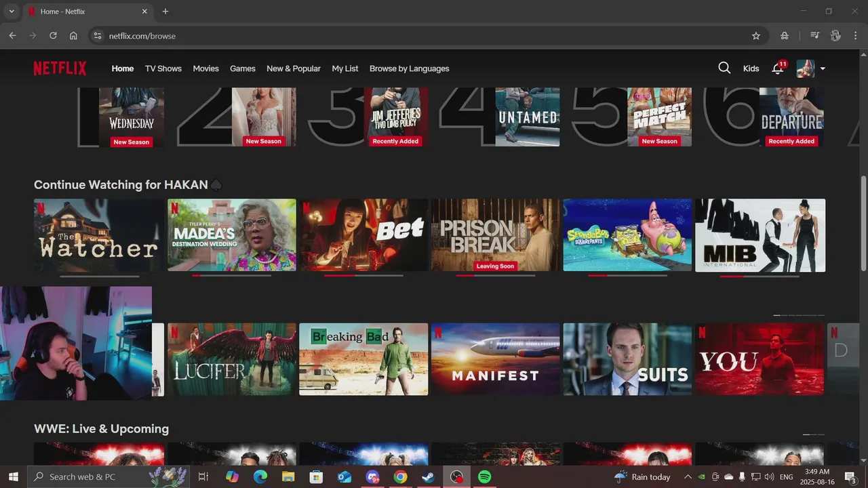Click the Netflix logo
The width and height of the screenshot is (868, 488).
[60, 68]
